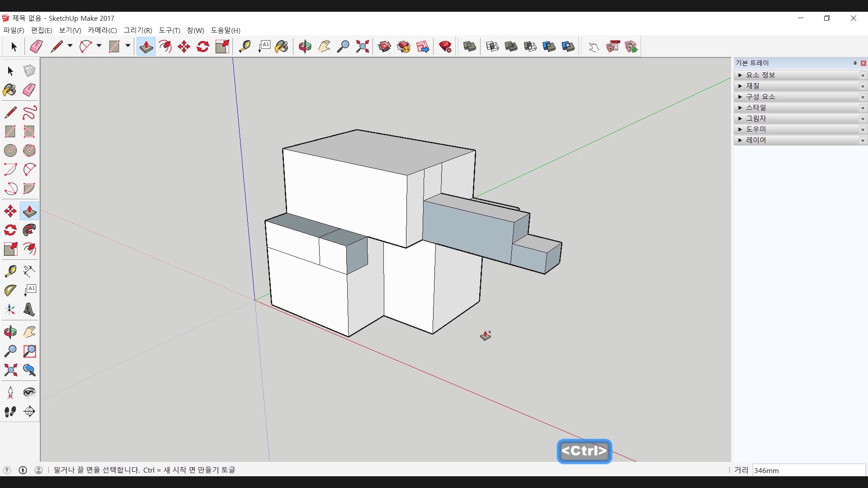
Task: Activate the Follow Me tool
Action: 29,230
